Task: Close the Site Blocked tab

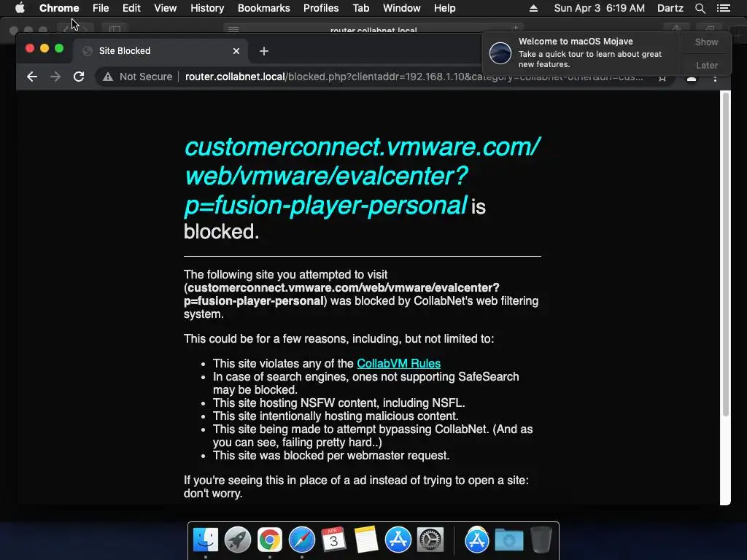Action: point(236,51)
